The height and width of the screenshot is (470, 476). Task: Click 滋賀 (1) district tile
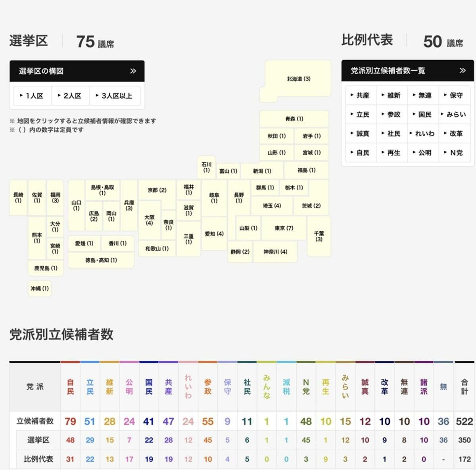click(x=189, y=210)
